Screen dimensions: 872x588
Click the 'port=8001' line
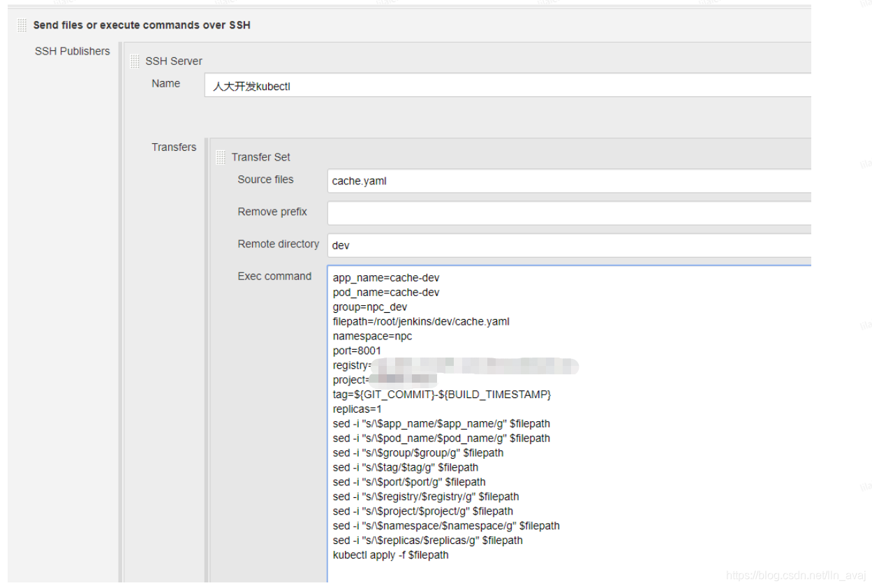(357, 351)
